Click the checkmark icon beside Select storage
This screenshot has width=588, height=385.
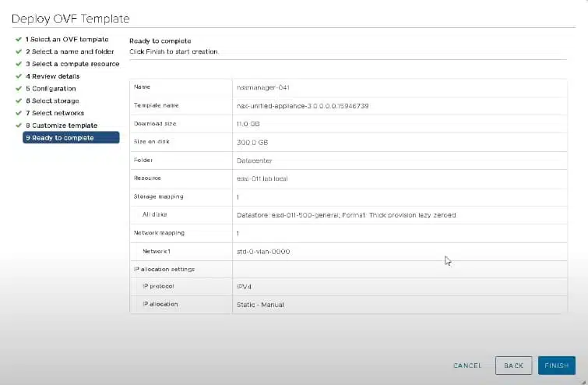pos(19,101)
